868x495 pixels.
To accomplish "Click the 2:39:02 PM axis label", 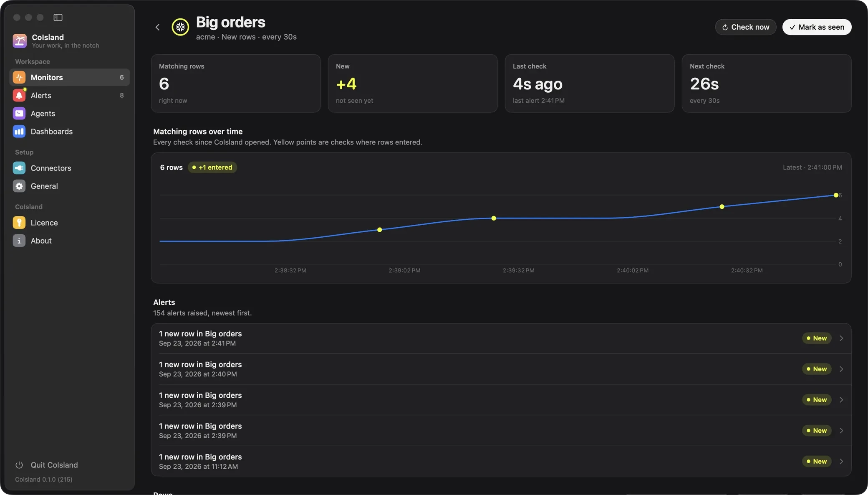I will (x=404, y=271).
